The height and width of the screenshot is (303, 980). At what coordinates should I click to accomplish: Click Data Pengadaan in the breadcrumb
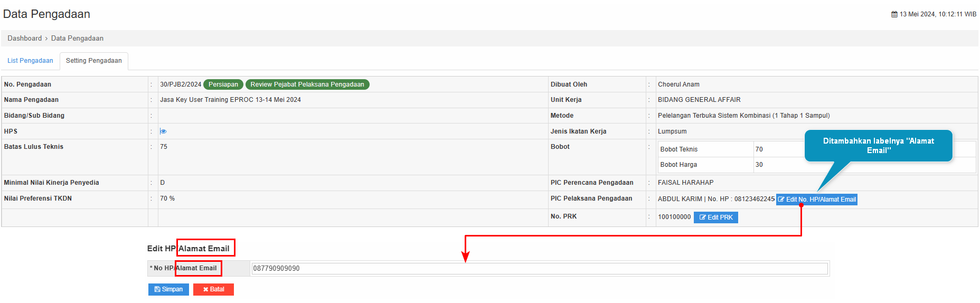(x=77, y=39)
